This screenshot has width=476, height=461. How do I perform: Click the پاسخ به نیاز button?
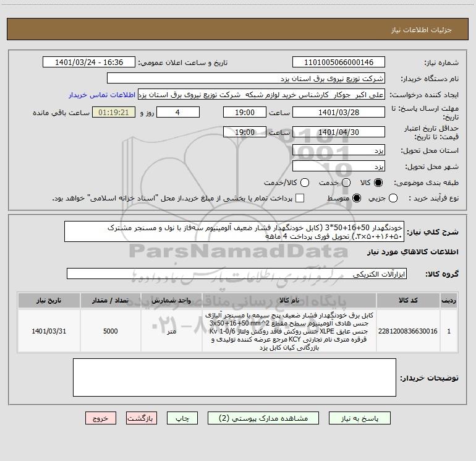pos(359,418)
